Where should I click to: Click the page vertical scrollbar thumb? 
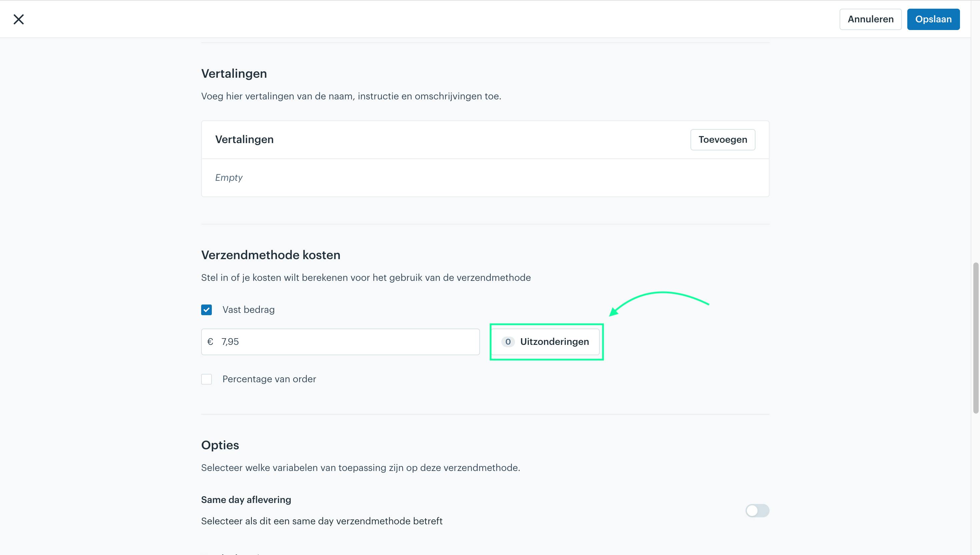[976, 338]
